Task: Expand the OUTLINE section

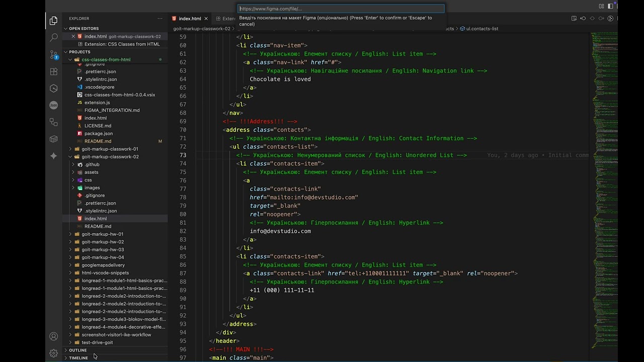Action: pos(78,350)
